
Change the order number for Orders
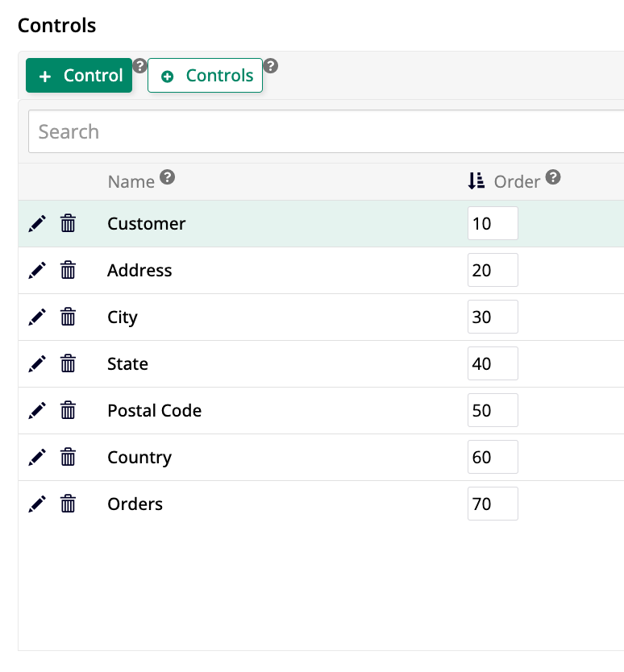[493, 504]
